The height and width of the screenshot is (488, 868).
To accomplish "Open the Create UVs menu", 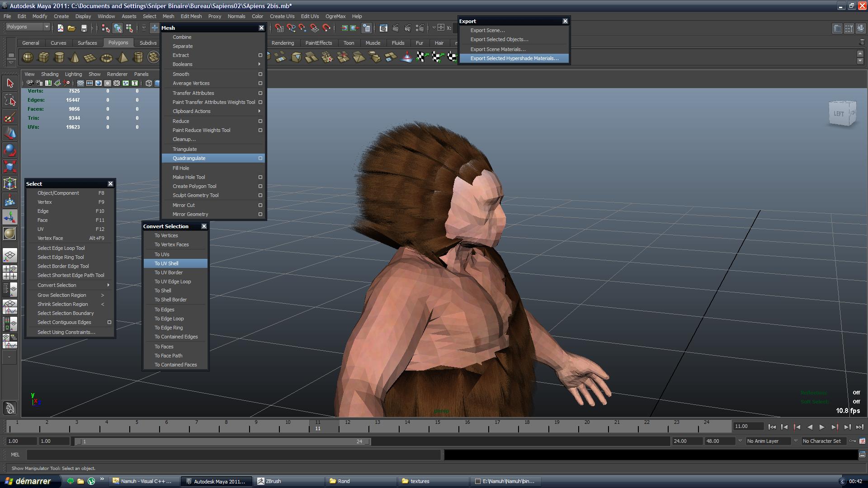I will point(282,16).
